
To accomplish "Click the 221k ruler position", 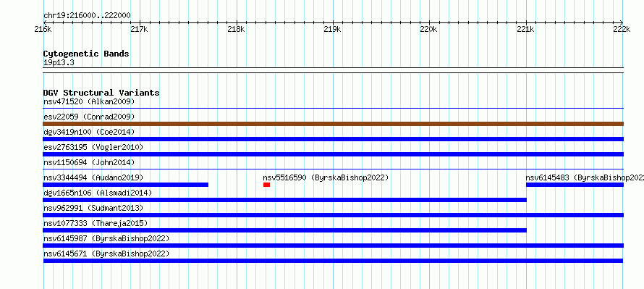I will point(526,29).
